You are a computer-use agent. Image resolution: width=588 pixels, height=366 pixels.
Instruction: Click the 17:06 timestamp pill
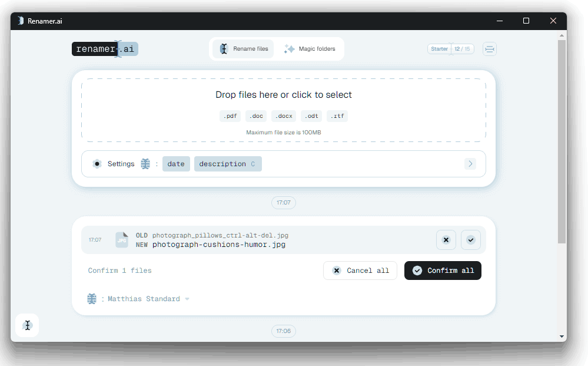click(x=284, y=331)
